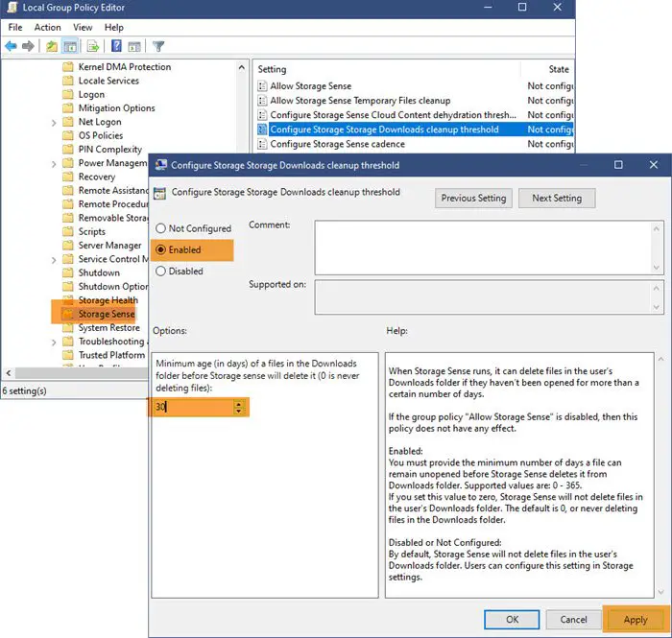Click the policy dialog title bar icon
Image resolution: width=672 pixels, height=638 pixels.
tap(161, 165)
